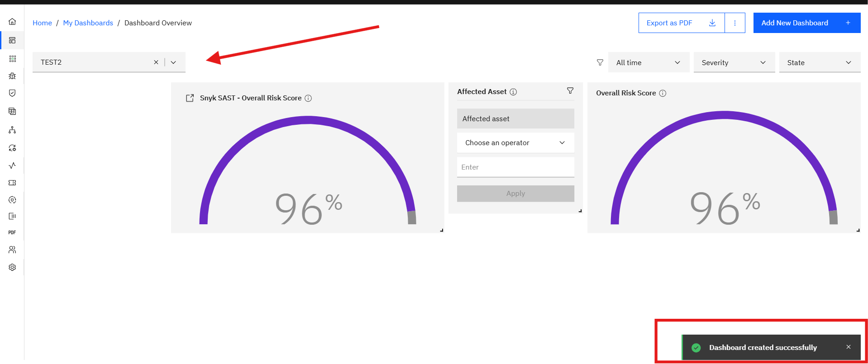Image resolution: width=868 pixels, height=364 pixels.
Task: Open the Home icon in the sidebar
Action: [12, 22]
